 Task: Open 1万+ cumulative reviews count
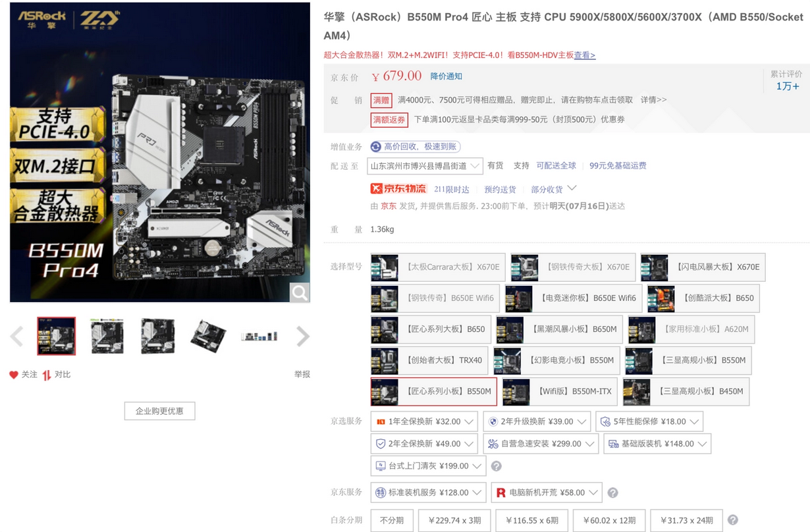click(788, 86)
